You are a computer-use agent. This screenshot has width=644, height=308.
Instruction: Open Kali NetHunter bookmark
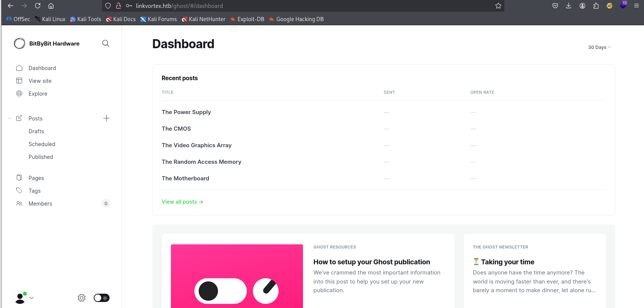click(203, 19)
